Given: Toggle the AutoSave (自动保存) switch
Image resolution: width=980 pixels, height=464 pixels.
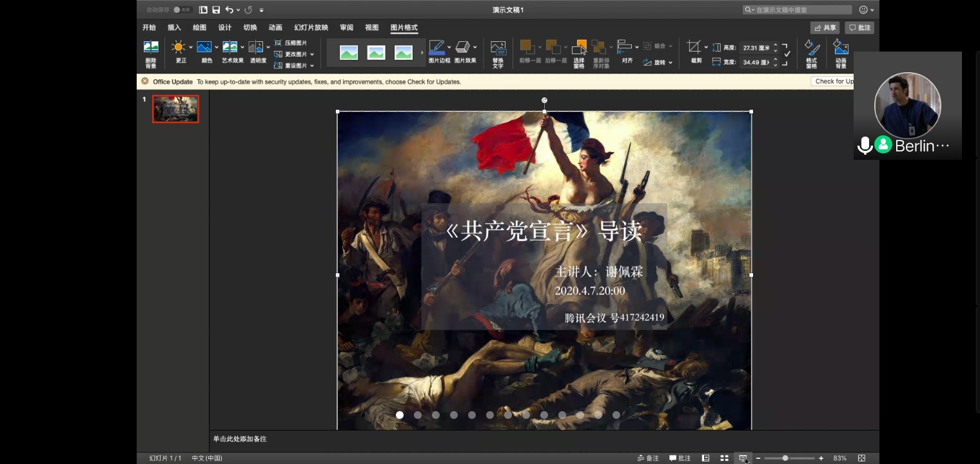Looking at the screenshot, I should [182, 10].
